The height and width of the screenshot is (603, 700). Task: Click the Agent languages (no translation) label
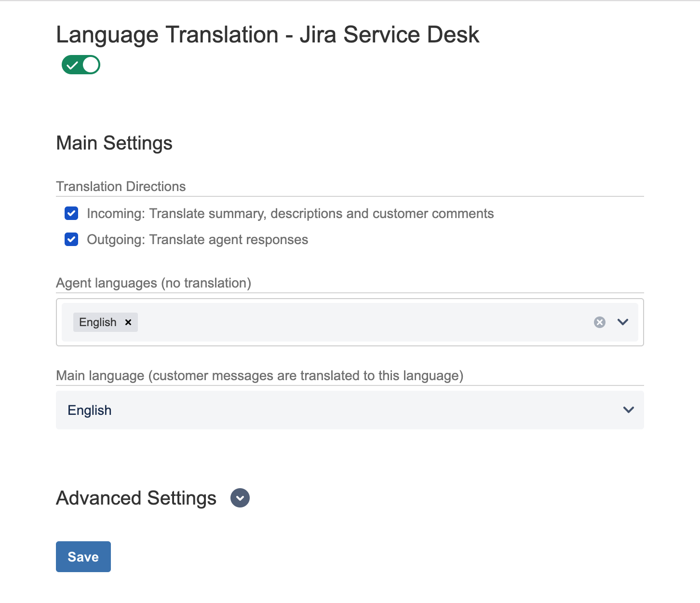[x=154, y=283]
